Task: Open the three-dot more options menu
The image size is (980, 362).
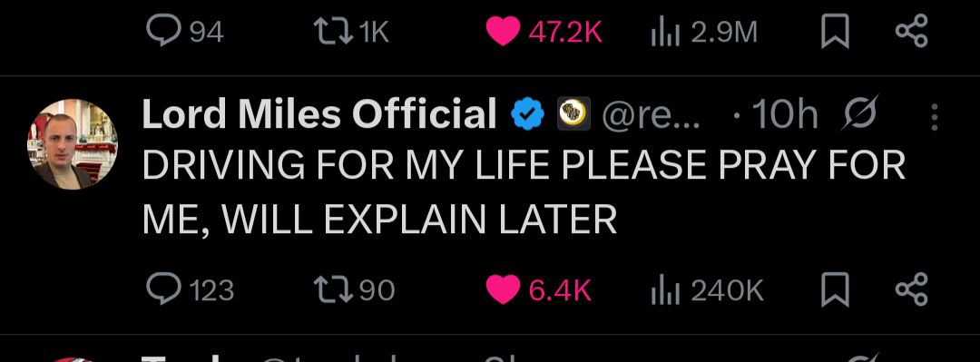Action: [935, 117]
